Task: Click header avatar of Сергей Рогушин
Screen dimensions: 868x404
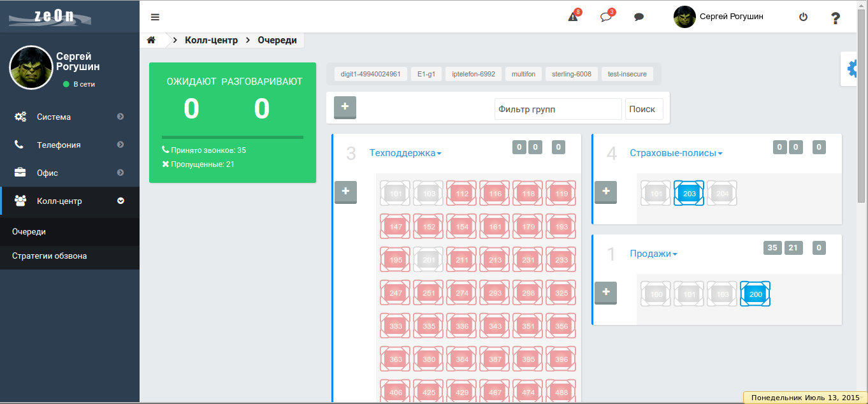Action: point(684,17)
